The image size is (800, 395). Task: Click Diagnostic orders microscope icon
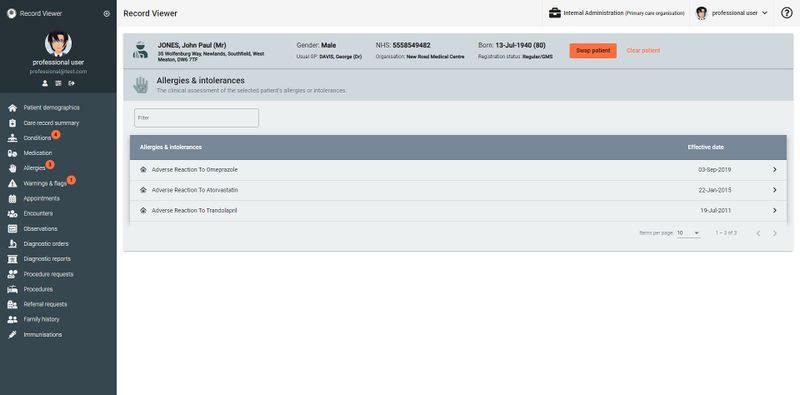[13, 244]
